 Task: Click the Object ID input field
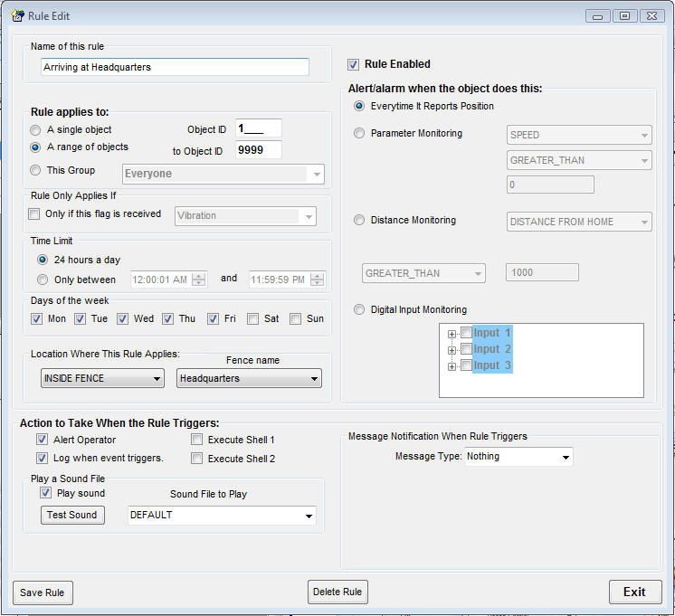point(258,128)
